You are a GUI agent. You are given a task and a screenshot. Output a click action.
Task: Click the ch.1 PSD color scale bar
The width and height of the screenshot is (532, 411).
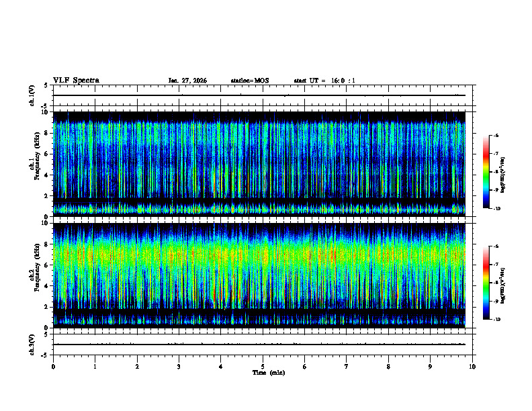click(x=486, y=172)
